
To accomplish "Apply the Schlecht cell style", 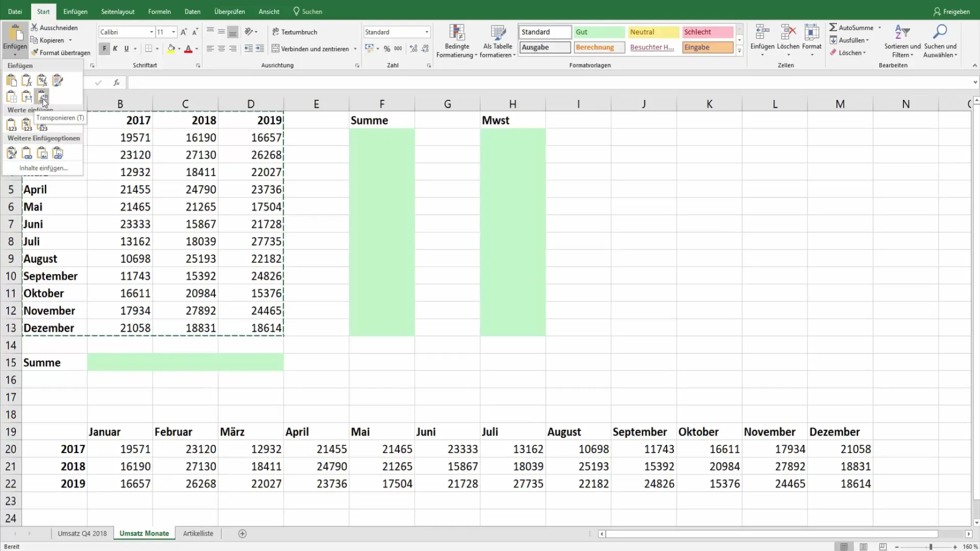I will [707, 32].
